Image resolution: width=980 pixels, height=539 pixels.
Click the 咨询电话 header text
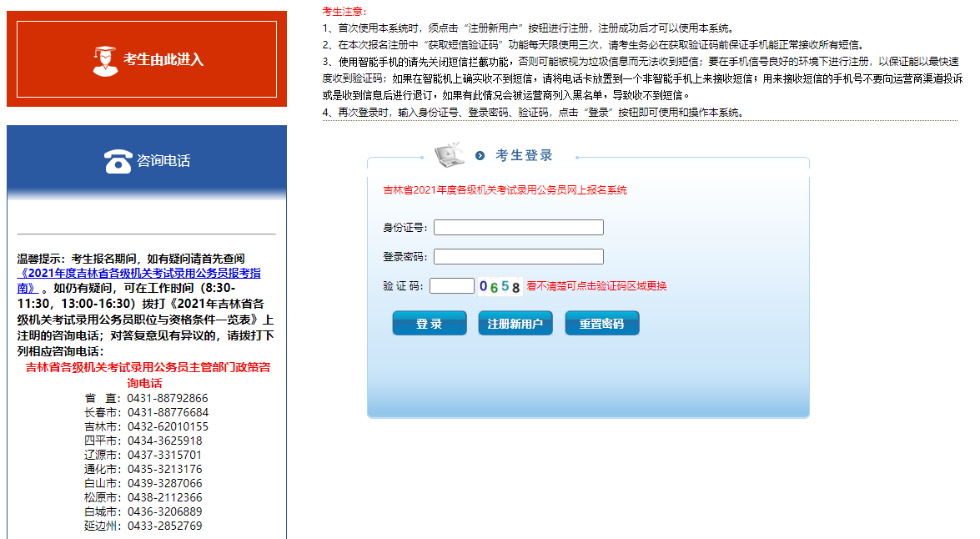(x=163, y=161)
